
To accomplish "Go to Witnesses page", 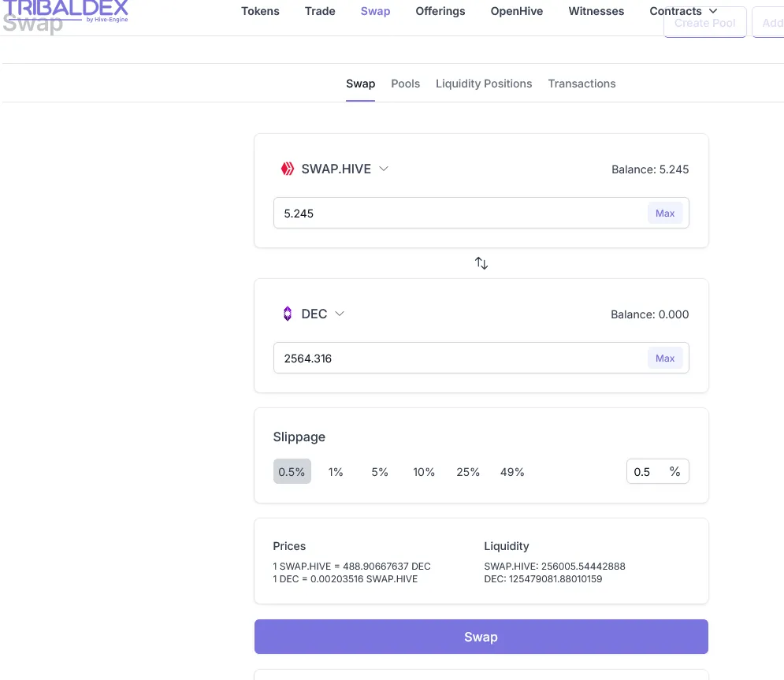I will coord(596,11).
